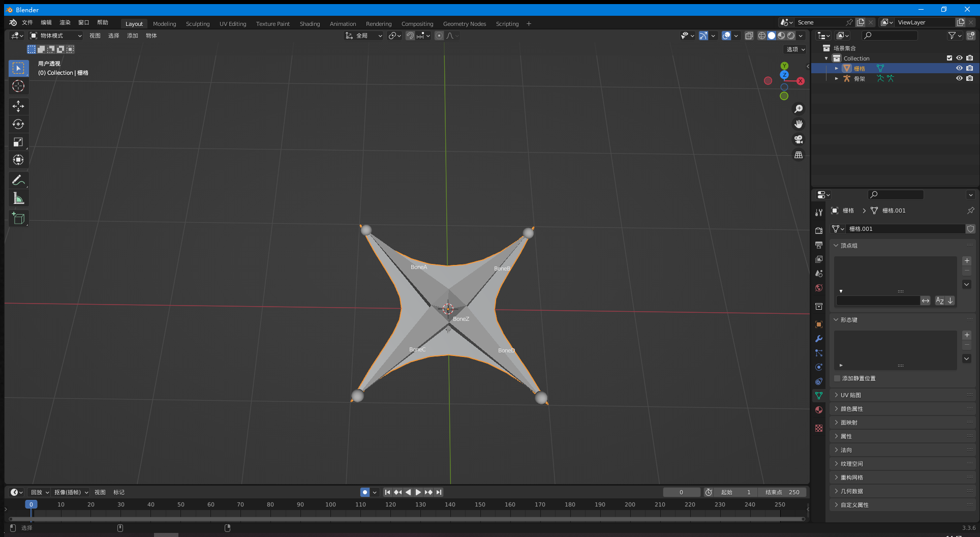Hide the 栅格 object in viewport

tap(959, 68)
